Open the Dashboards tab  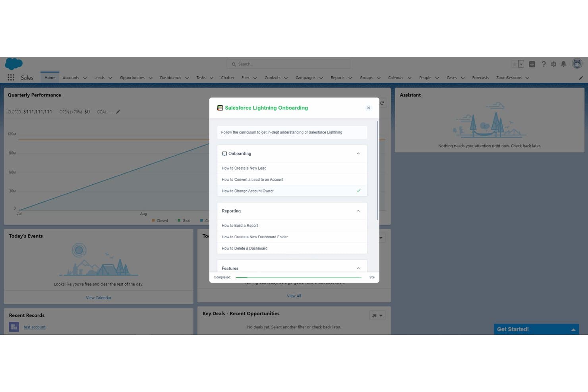(x=170, y=78)
